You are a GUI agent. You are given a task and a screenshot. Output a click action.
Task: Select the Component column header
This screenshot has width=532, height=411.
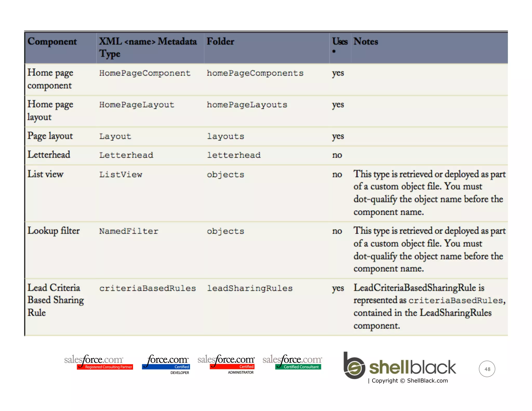[x=52, y=42]
